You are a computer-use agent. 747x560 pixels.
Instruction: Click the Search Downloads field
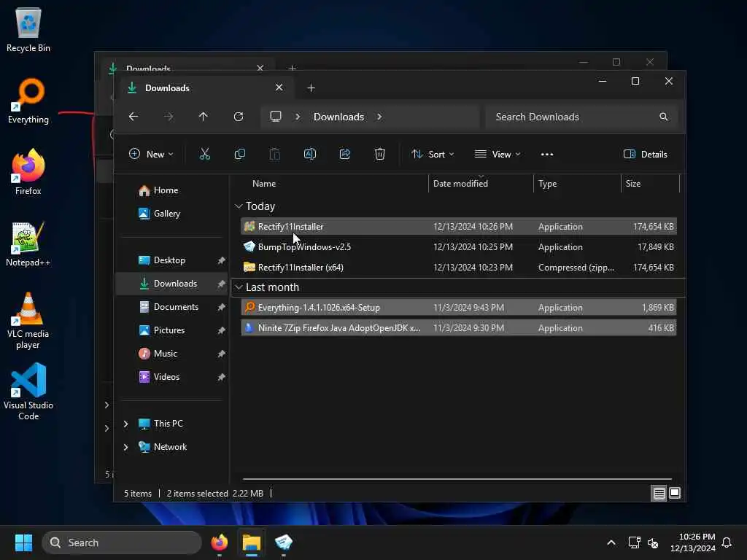pos(580,117)
